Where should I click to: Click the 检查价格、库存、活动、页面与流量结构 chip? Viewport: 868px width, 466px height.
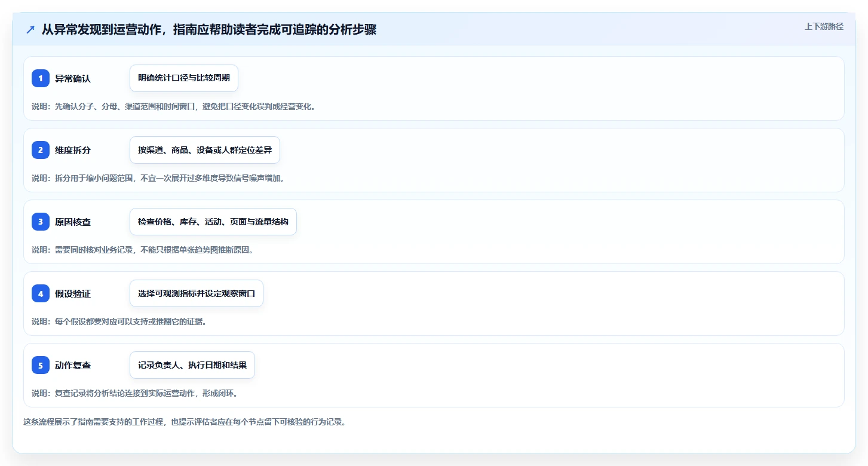click(213, 222)
